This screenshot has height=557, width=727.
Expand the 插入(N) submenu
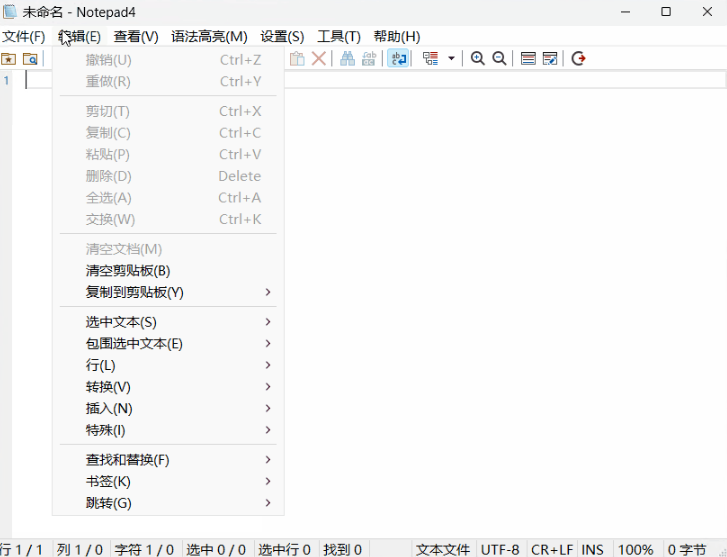point(168,409)
